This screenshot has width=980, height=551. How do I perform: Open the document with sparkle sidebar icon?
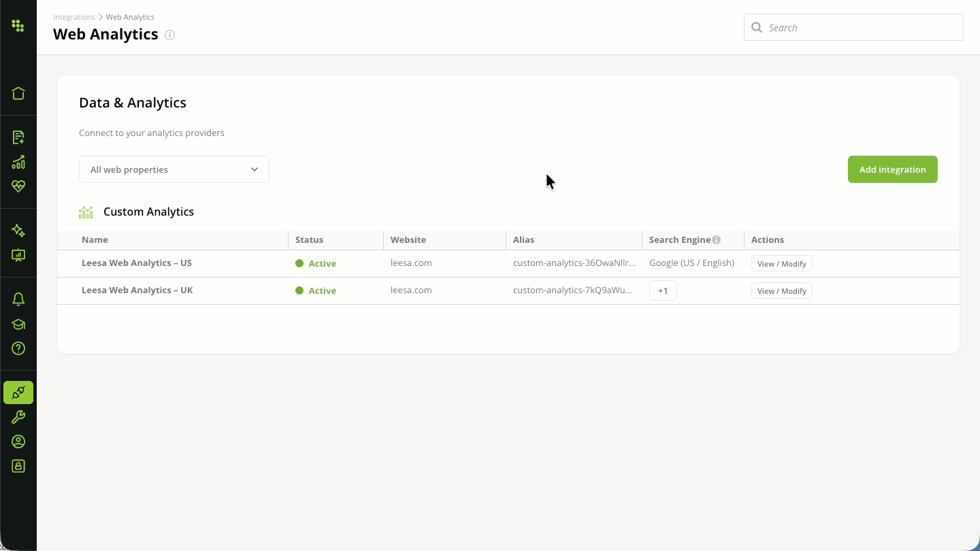18,137
